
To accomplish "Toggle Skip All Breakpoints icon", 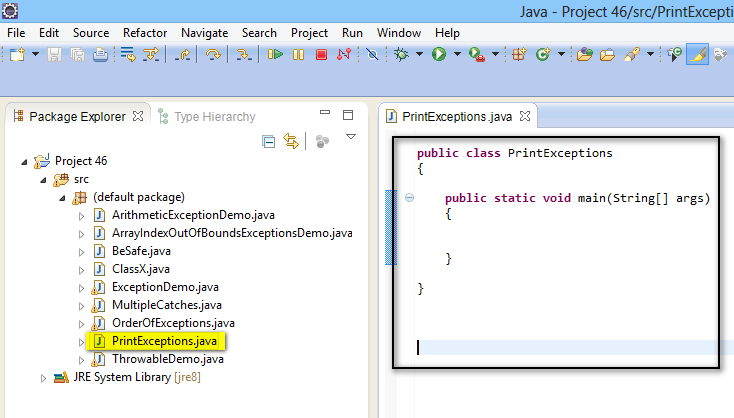I will 373,54.
